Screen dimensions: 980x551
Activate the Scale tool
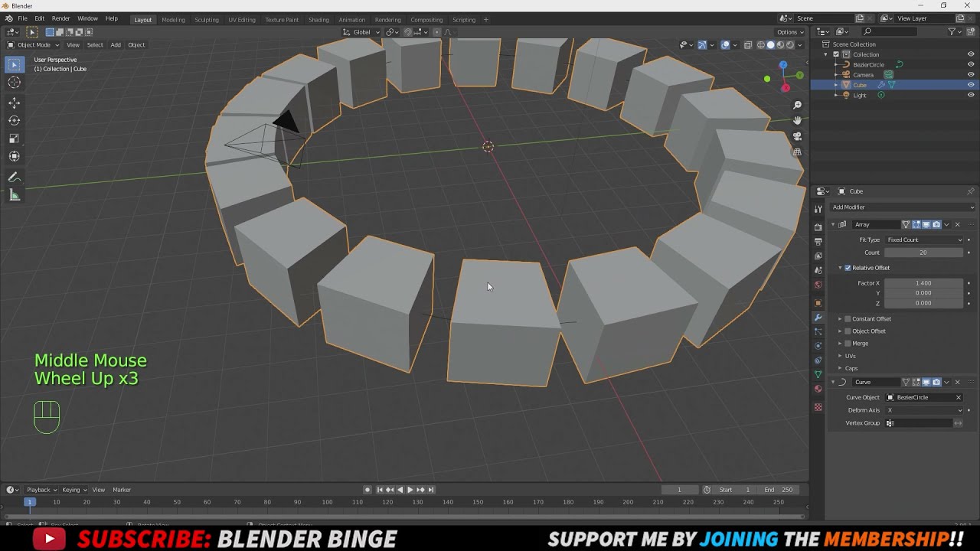click(14, 139)
